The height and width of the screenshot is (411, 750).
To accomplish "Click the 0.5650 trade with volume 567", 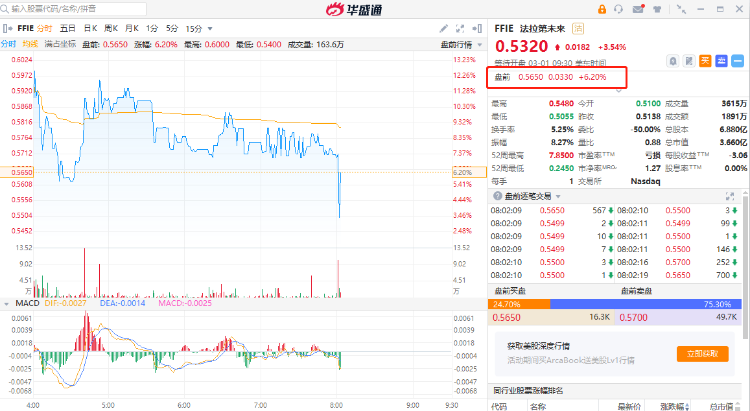I will (551, 210).
